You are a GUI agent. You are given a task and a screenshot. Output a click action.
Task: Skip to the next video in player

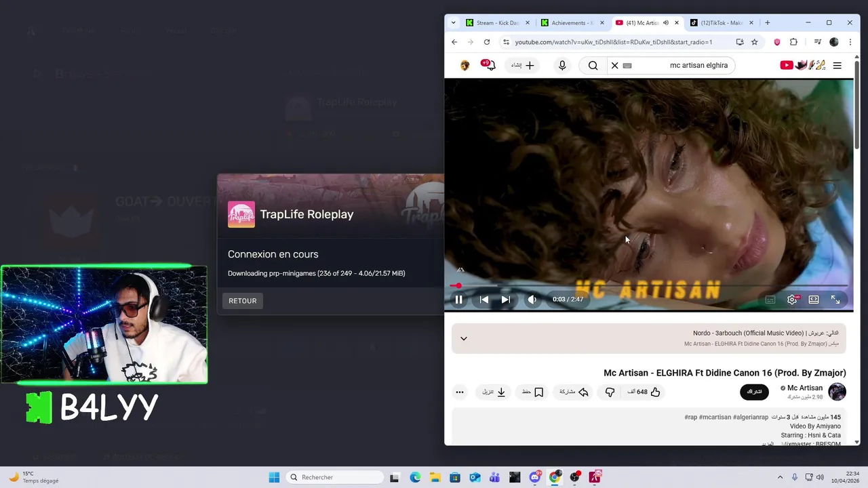pyautogui.click(x=505, y=300)
